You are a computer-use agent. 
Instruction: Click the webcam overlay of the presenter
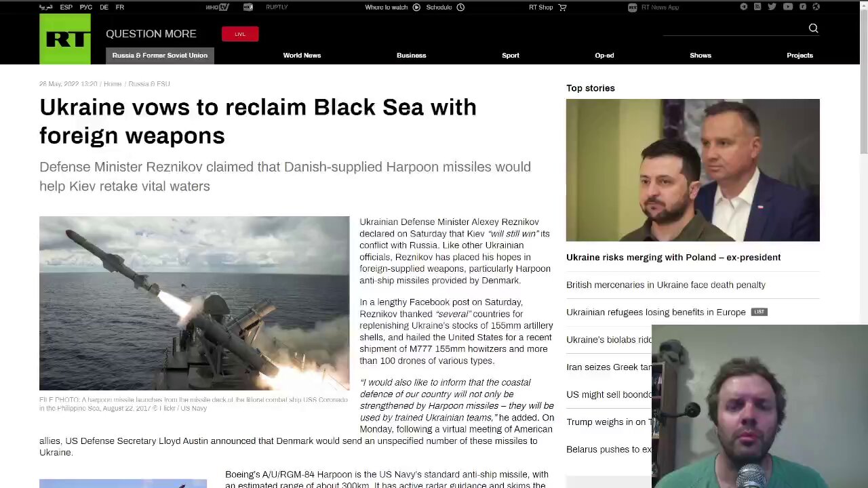pos(759,407)
